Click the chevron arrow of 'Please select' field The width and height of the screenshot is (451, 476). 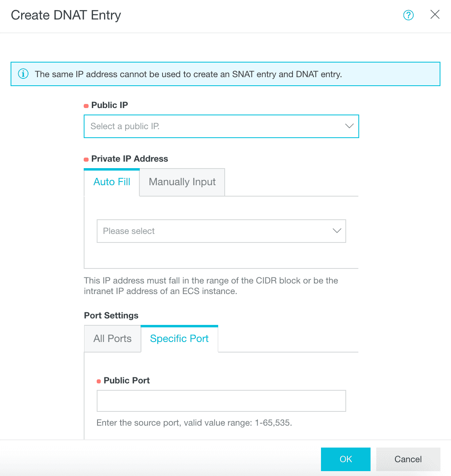337,231
